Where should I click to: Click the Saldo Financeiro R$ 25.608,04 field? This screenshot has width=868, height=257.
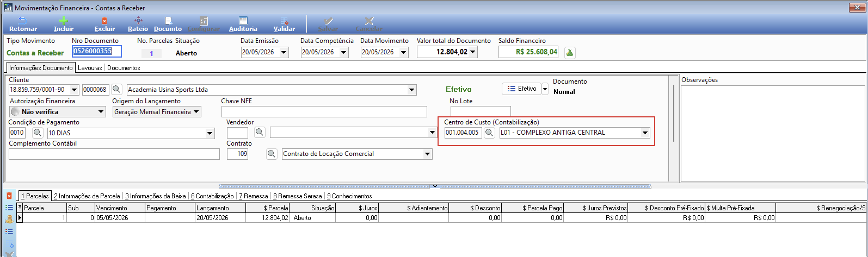click(529, 52)
